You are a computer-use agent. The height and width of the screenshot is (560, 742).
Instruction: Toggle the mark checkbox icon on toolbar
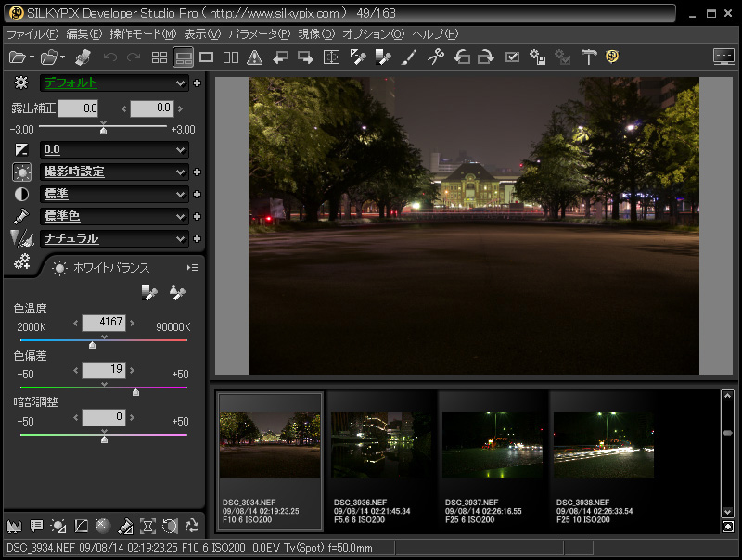click(x=510, y=57)
